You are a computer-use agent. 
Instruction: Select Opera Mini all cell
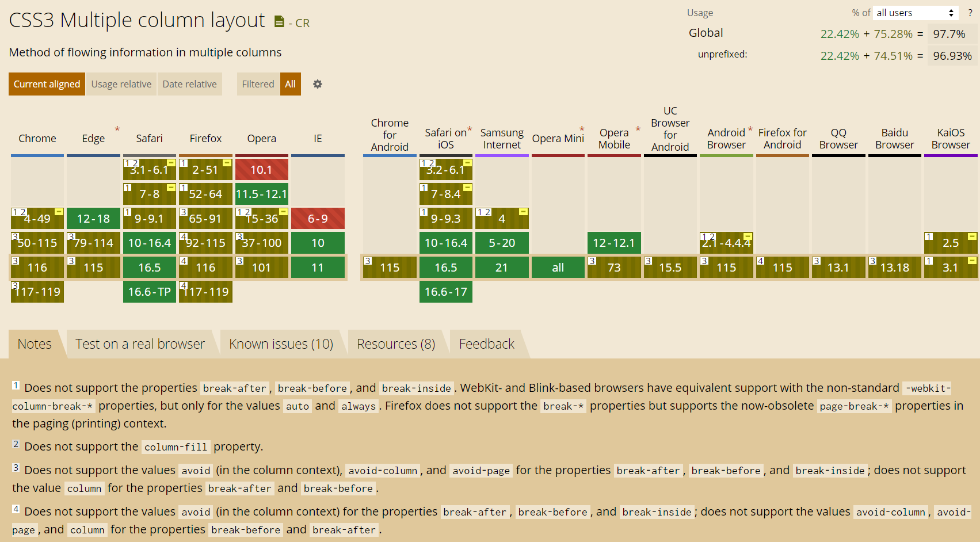coord(558,268)
